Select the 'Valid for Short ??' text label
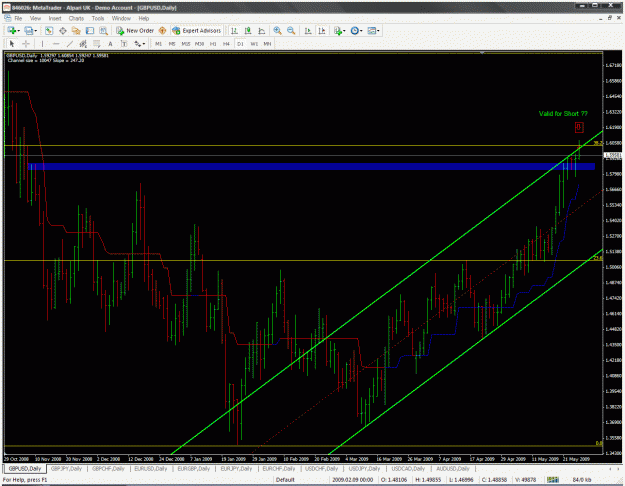 563,114
